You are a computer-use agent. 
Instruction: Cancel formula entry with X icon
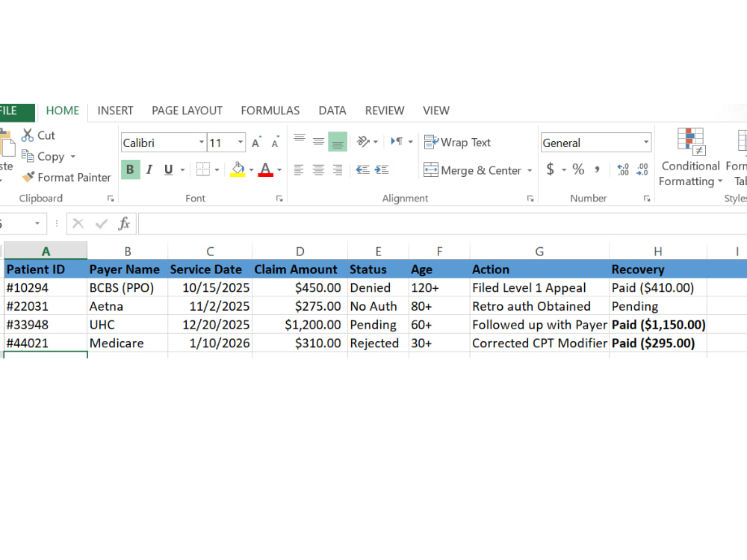click(x=78, y=223)
